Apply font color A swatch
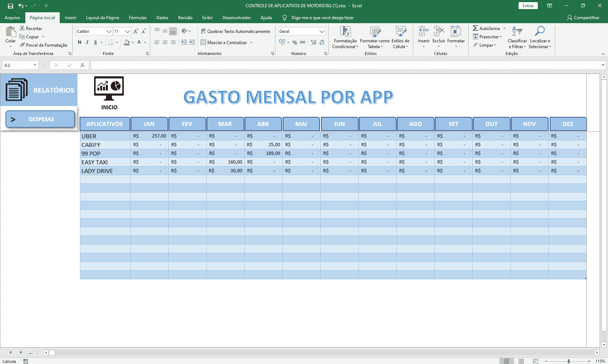608x364 pixels. 139,42
